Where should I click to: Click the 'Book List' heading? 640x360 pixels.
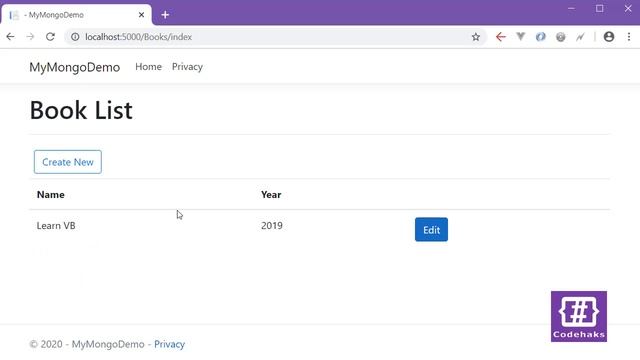[x=81, y=110]
